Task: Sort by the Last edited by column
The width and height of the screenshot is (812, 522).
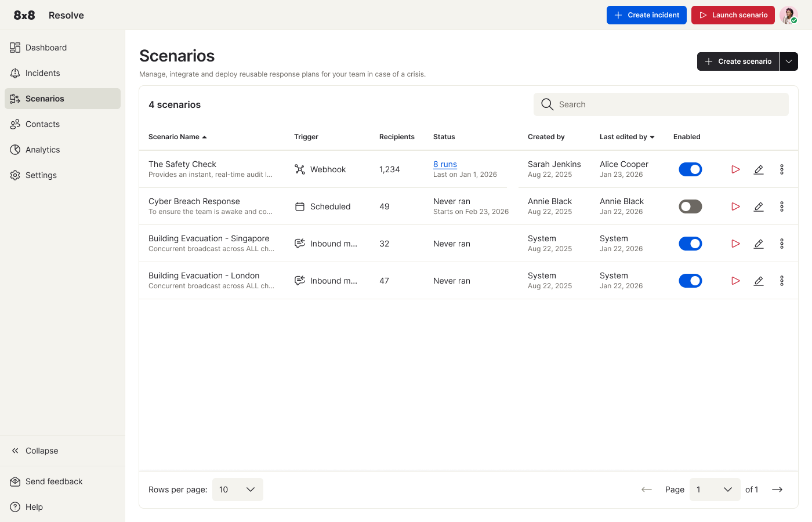Action: tap(627, 137)
